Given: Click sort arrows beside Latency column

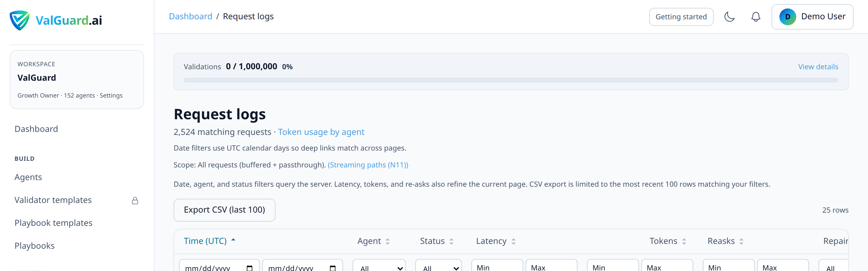Looking at the screenshot, I should (x=514, y=241).
